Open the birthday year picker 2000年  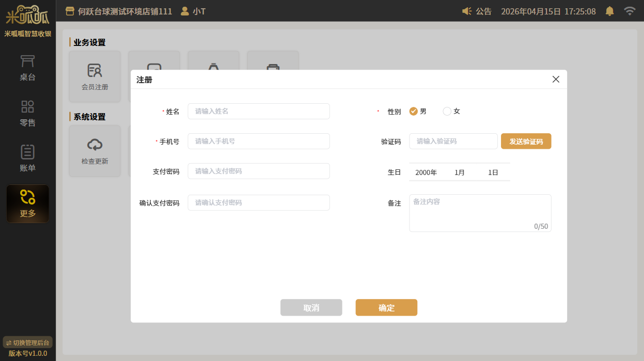(x=426, y=172)
